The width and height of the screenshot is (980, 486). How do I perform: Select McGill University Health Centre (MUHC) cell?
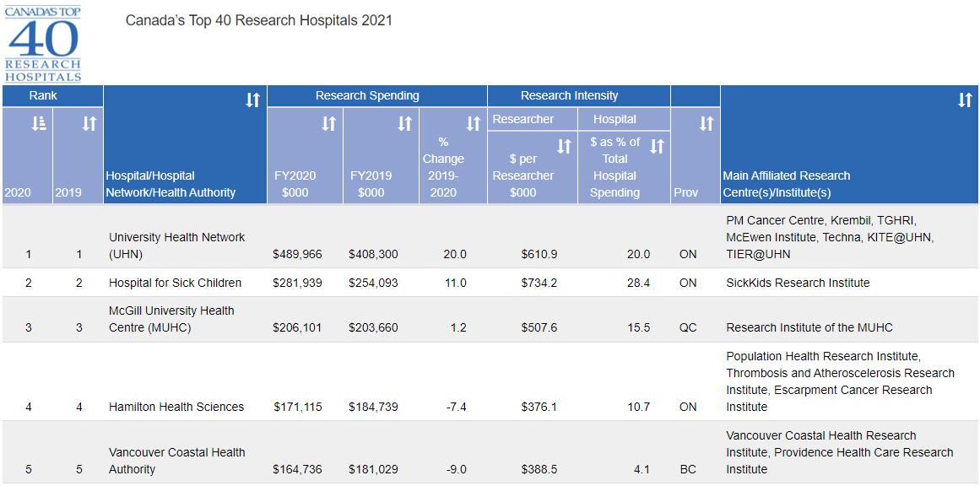[x=185, y=319]
